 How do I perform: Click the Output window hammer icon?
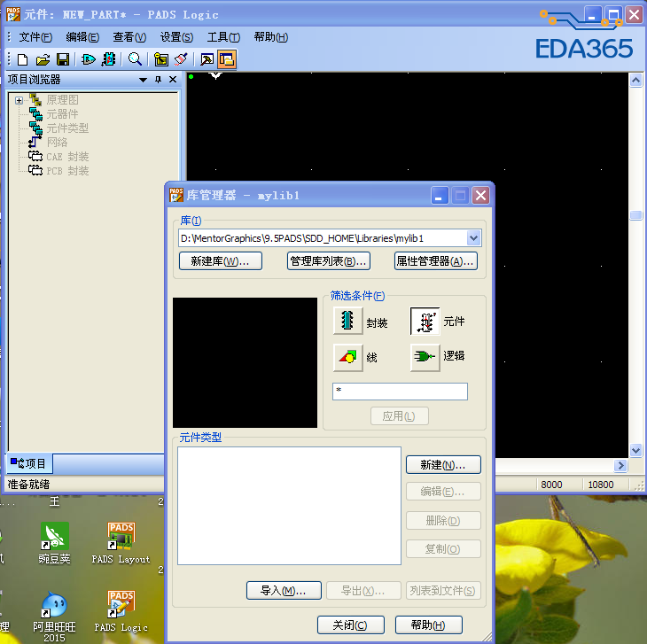(x=207, y=59)
